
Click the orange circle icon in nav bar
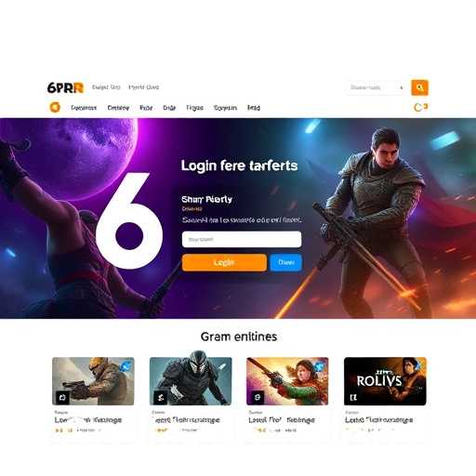(x=55, y=107)
